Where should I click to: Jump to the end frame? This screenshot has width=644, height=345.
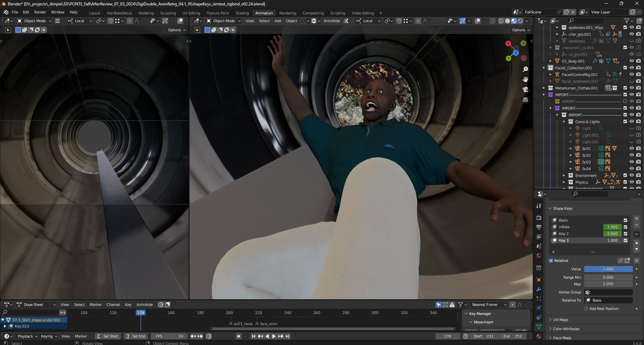point(287,336)
